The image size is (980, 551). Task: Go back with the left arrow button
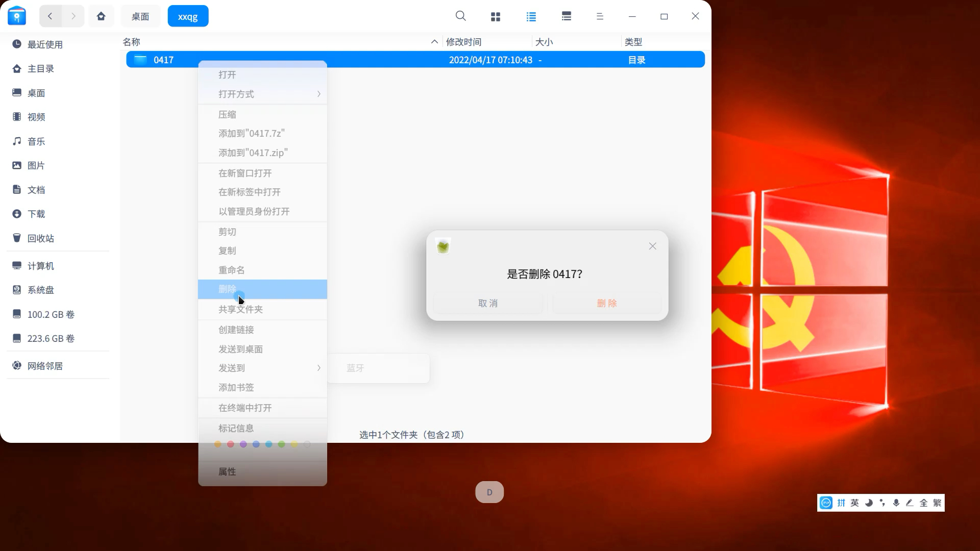[x=50, y=16]
